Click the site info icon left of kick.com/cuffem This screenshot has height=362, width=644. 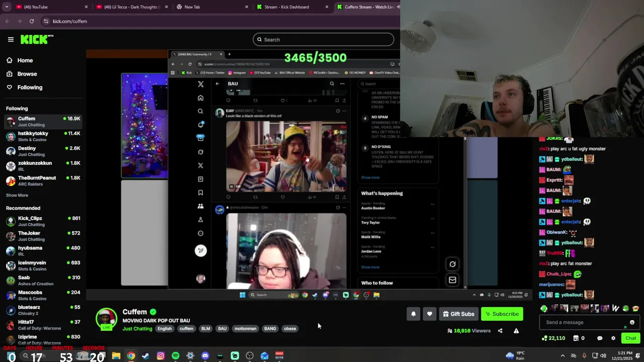point(46,21)
